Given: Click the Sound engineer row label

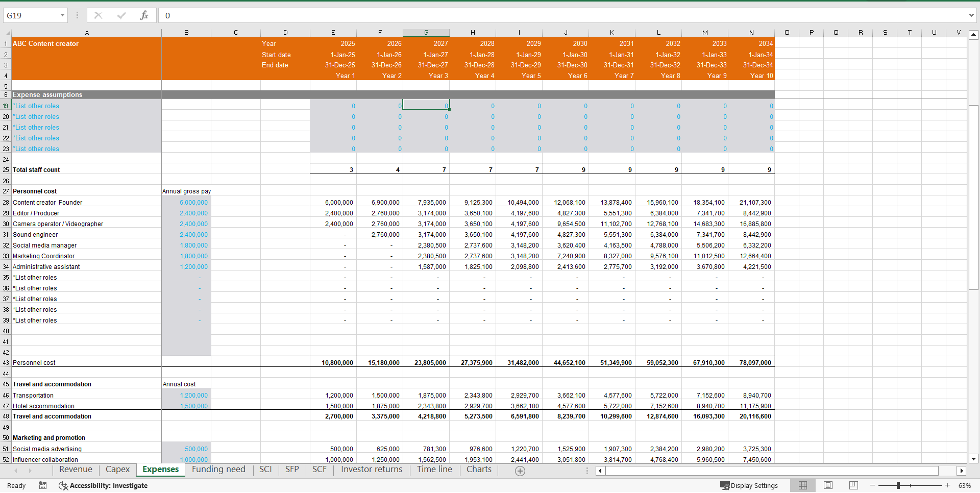Looking at the screenshot, I should (35, 235).
